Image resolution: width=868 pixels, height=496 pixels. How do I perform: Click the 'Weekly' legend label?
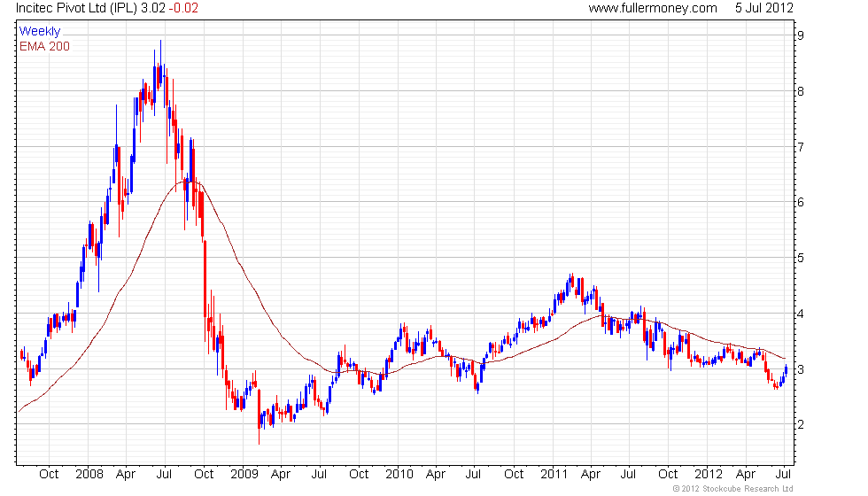click(x=39, y=32)
